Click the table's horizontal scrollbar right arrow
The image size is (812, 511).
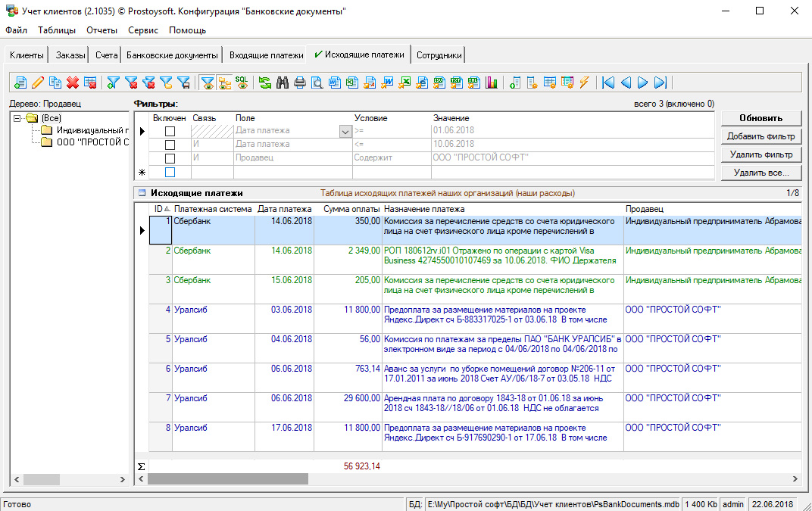[x=795, y=479]
